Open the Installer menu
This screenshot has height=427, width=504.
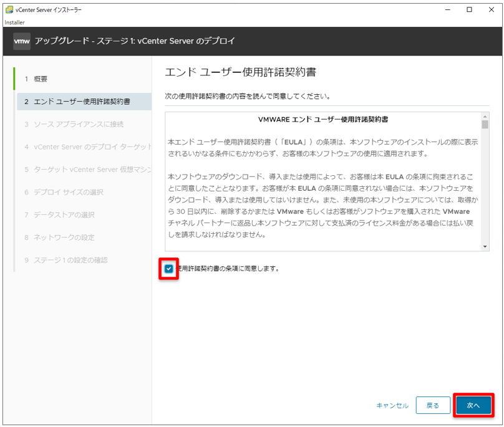click(14, 22)
